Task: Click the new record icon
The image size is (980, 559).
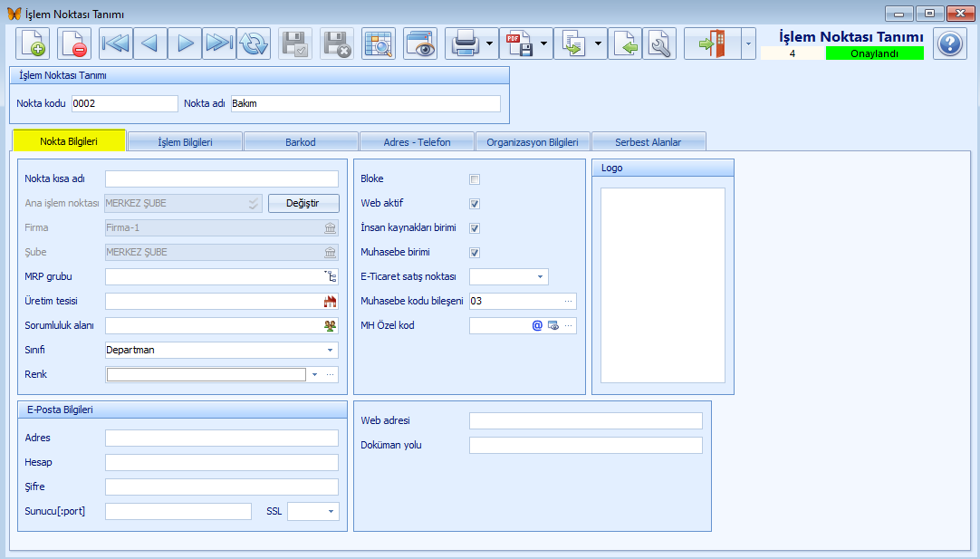Action: pos(33,43)
